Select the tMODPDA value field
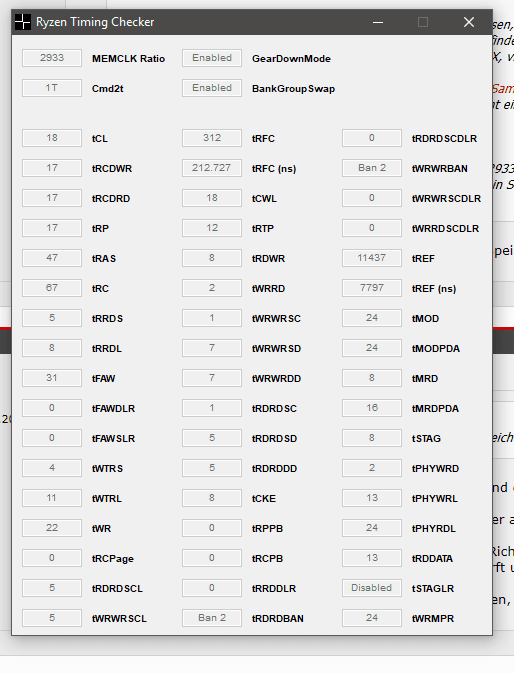Image resolution: width=514 pixels, height=673 pixels. click(372, 348)
